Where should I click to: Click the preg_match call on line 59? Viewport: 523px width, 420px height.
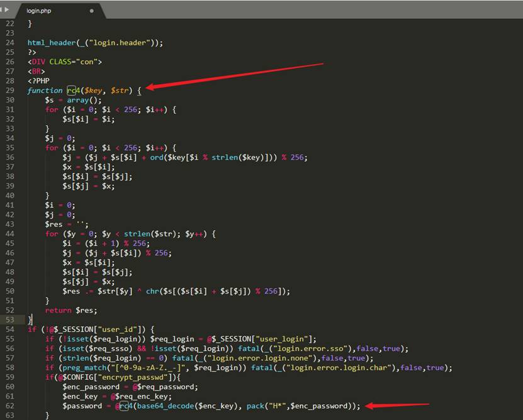click(79, 368)
